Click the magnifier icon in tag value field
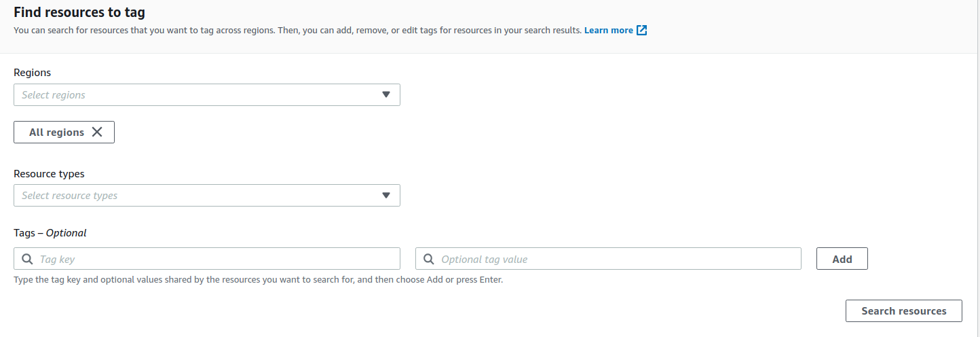980x337 pixels. [x=429, y=259]
